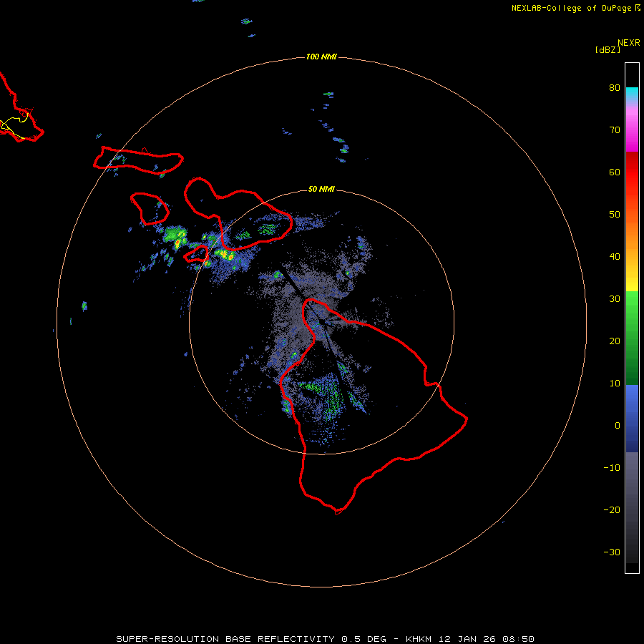Click the red 60 dBZ segment of the color bar

pyautogui.click(x=632, y=172)
